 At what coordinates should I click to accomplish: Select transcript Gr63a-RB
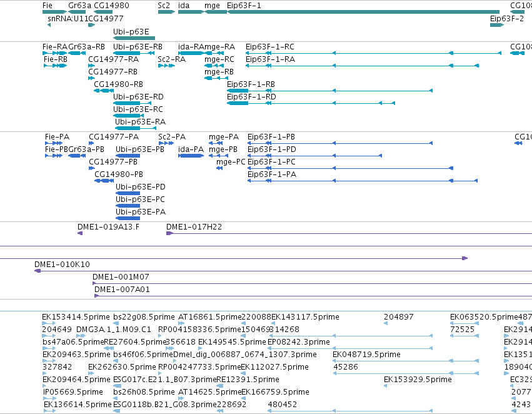[86, 46]
